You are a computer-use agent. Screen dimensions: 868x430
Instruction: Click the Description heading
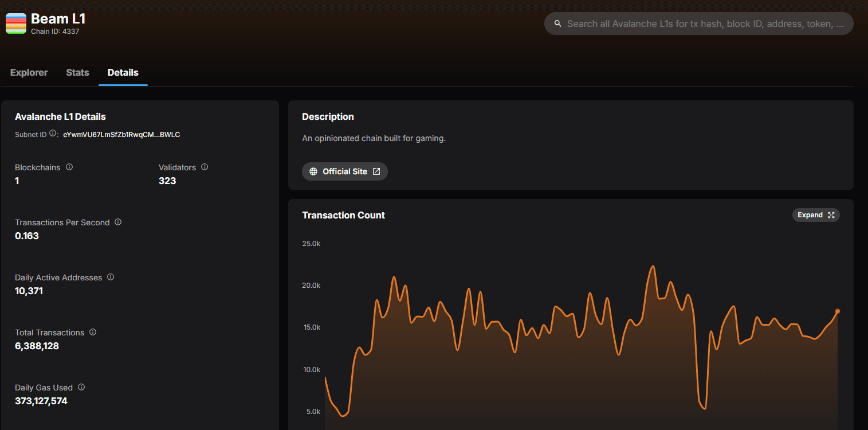click(328, 117)
